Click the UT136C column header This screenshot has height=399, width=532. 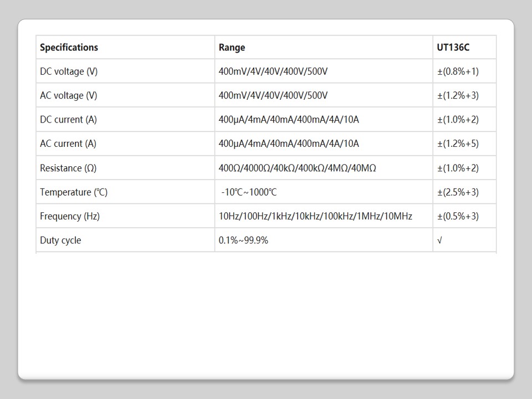point(453,47)
